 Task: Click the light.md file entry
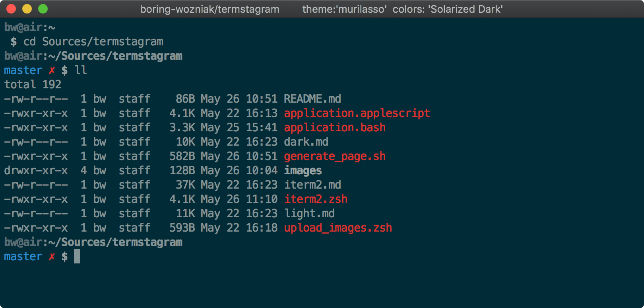(309, 213)
